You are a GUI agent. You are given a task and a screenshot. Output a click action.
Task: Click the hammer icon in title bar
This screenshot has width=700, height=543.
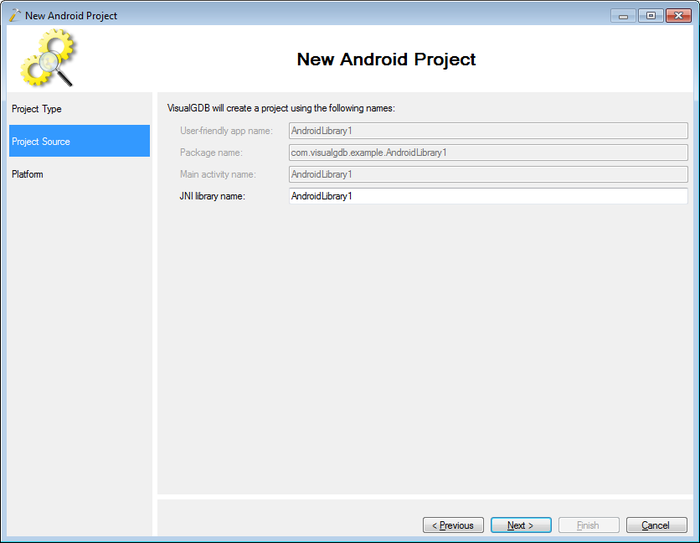point(15,15)
